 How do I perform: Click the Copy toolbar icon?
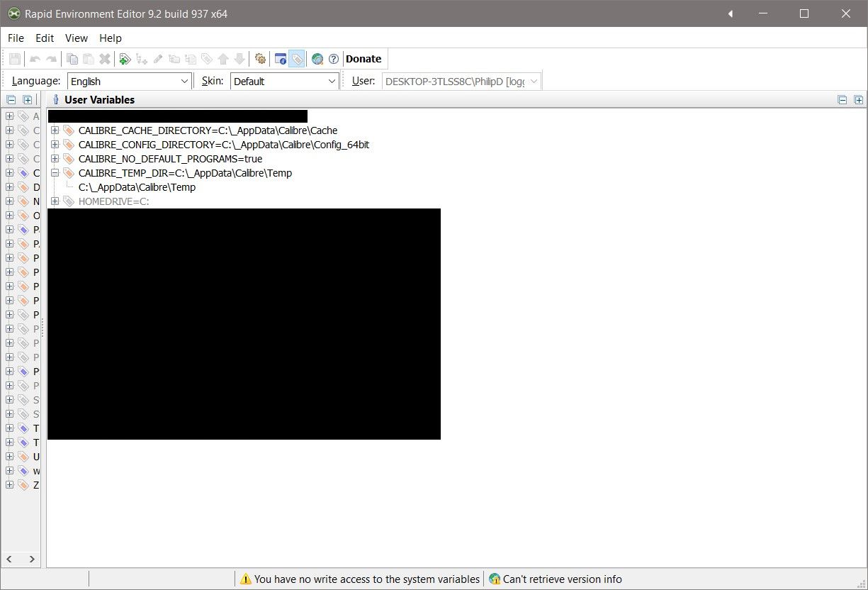pyautogui.click(x=72, y=59)
